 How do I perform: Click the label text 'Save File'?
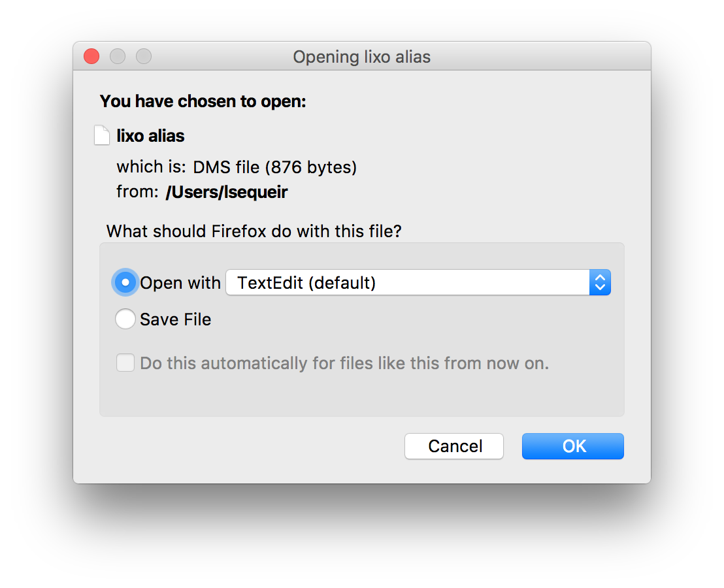[175, 319]
